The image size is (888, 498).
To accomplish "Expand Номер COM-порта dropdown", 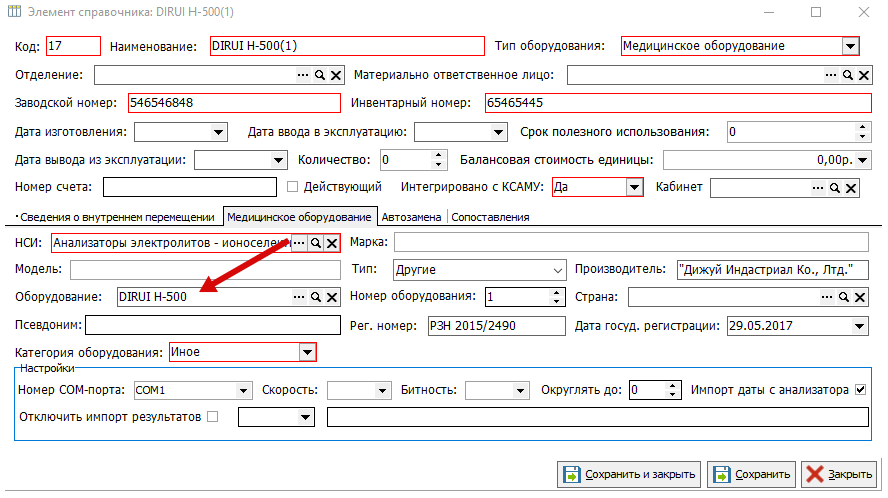I will [243, 390].
